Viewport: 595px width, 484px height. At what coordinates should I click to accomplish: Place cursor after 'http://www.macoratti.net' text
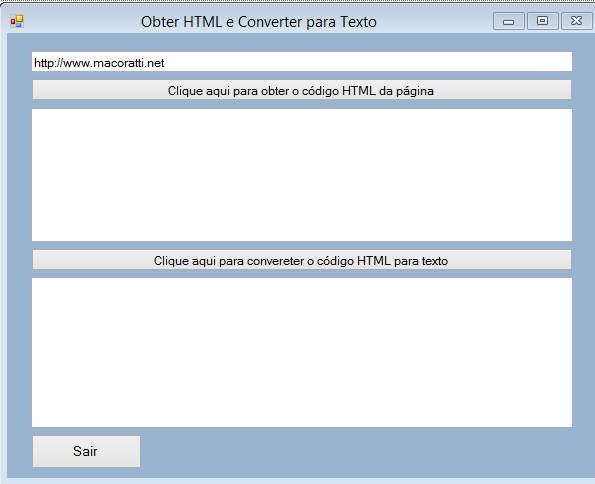point(165,63)
